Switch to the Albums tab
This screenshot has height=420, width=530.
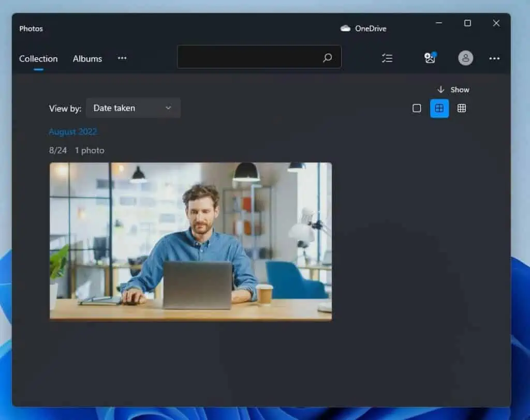click(x=87, y=58)
